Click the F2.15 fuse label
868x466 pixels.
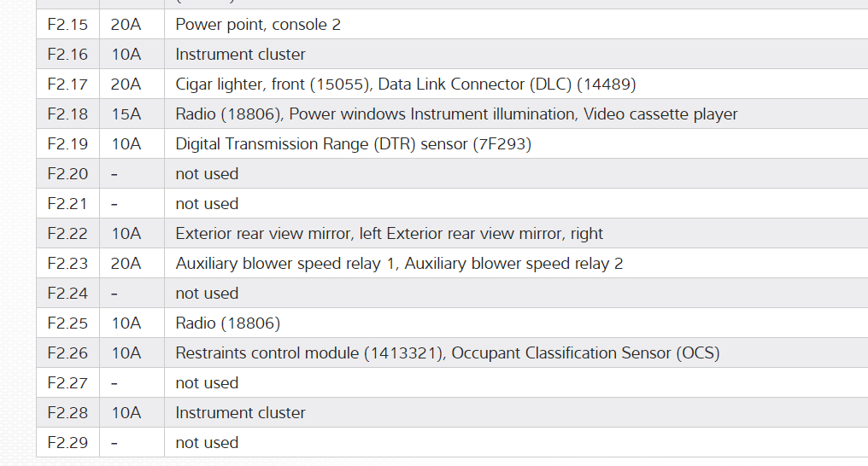coord(67,25)
